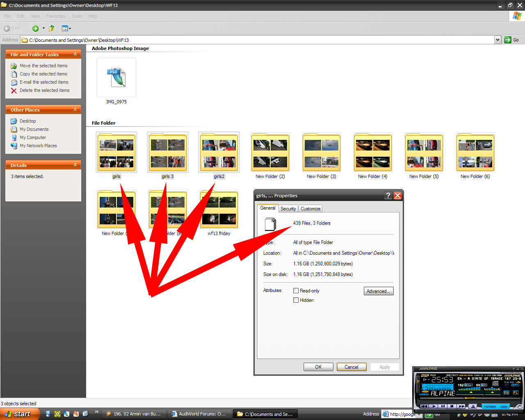Click the green Forward navigation arrow
The height and width of the screenshot is (420, 525).
(x=35, y=28)
